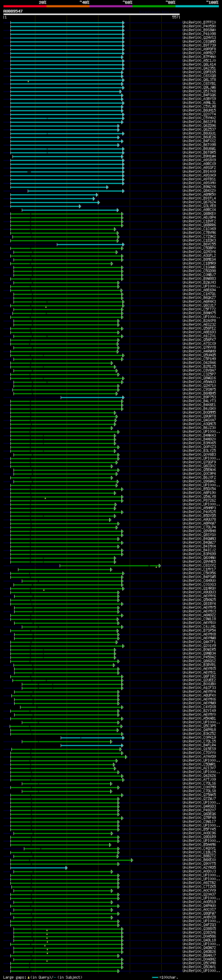This screenshot has height=980, width=222.
Task: Click label UniRef100_B4LYT3
Action: point(199,401)
